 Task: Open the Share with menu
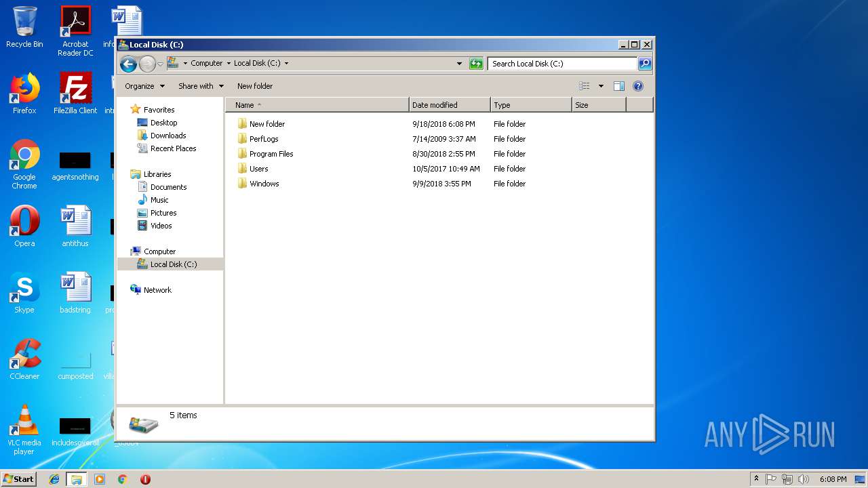pos(201,86)
